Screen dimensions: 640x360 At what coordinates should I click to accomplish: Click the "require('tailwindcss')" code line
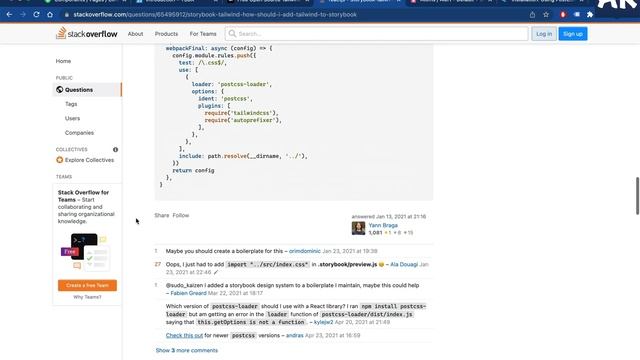pos(241,113)
